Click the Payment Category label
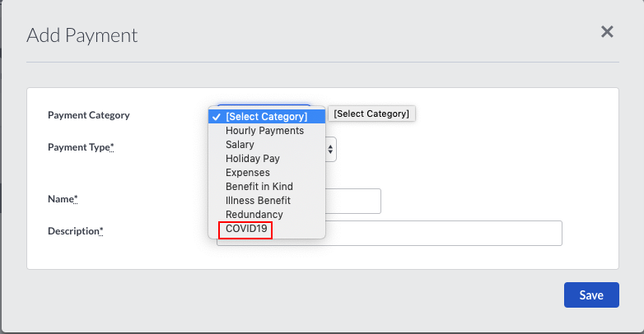Image resolution: width=644 pixels, height=334 pixels. coord(89,115)
